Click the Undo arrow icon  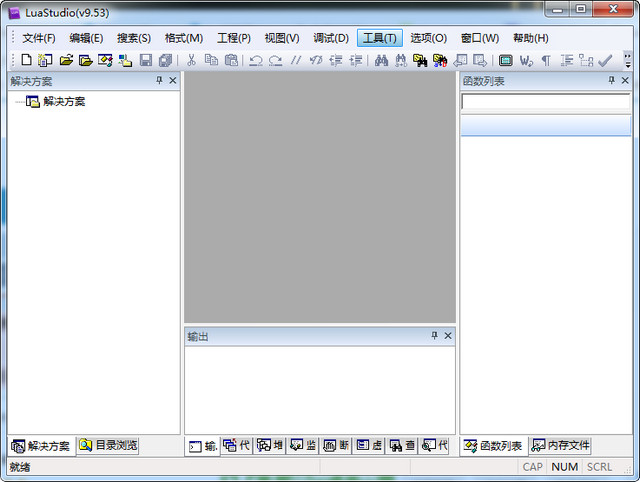[256, 61]
